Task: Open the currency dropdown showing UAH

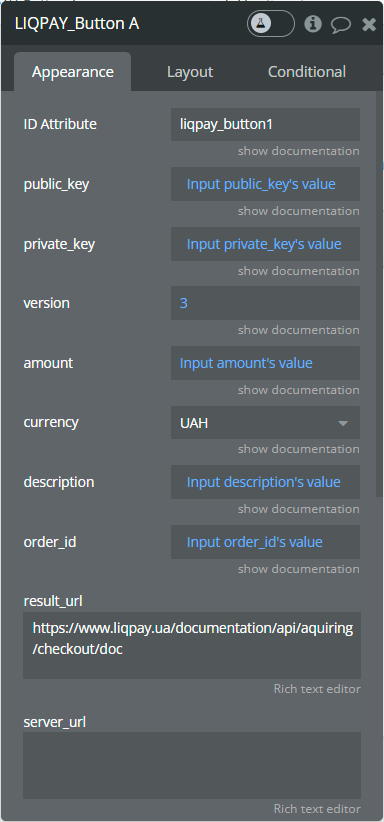Action: (265, 423)
